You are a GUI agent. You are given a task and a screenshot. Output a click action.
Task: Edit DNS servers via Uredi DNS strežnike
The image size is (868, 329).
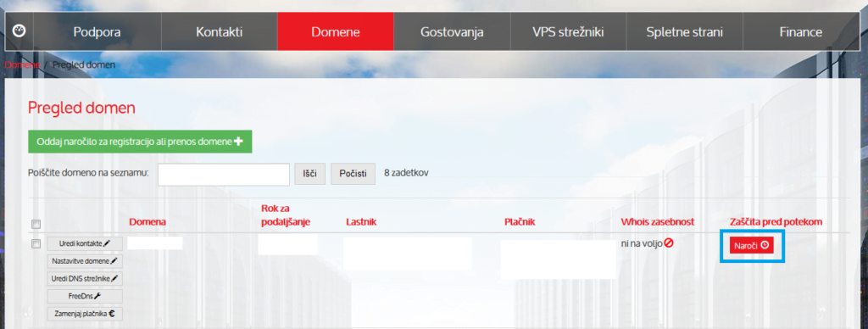(x=85, y=279)
